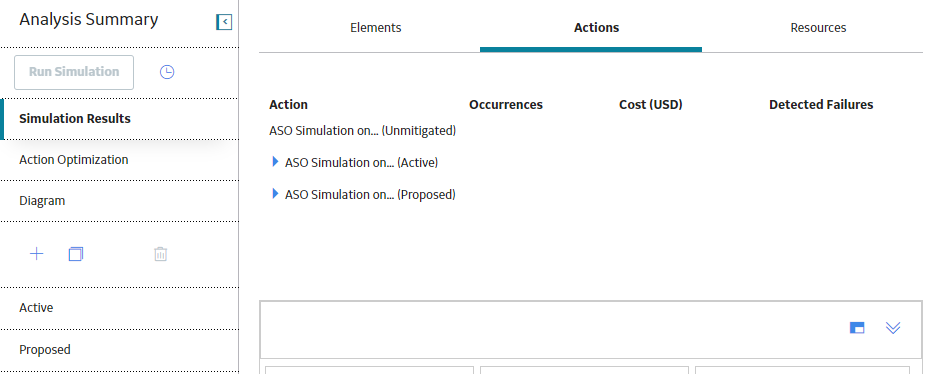
Task: Select the Actions tab
Action: click(x=597, y=28)
